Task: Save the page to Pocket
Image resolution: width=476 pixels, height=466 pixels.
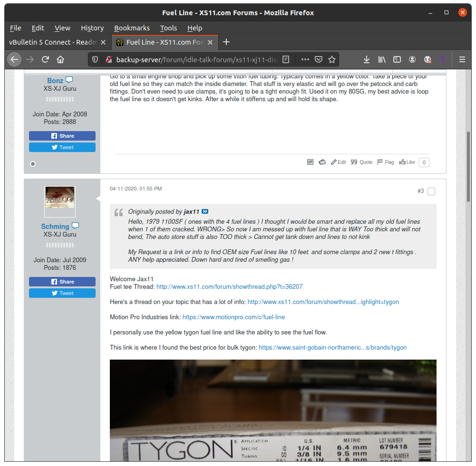Action: pyautogui.click(x=319, y=59)
